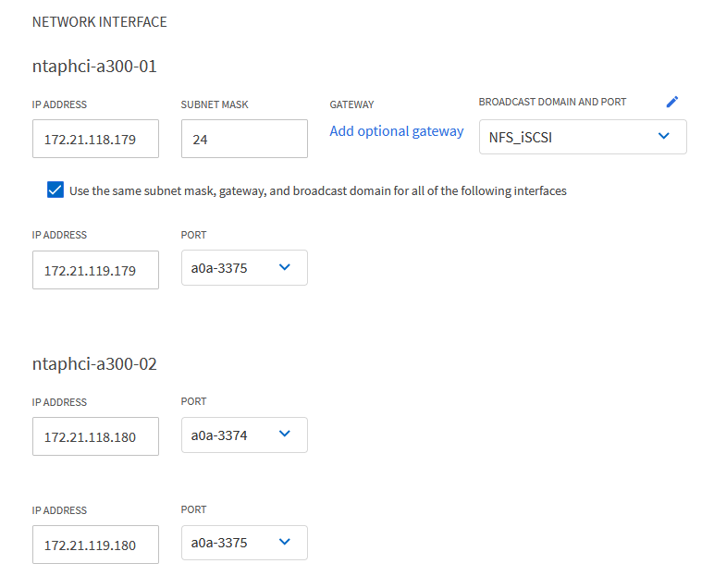Open ntaphci-a300-01's a0a-3375 port dropdown
This screenshot has width=714, height=588.
coord(243,268)
